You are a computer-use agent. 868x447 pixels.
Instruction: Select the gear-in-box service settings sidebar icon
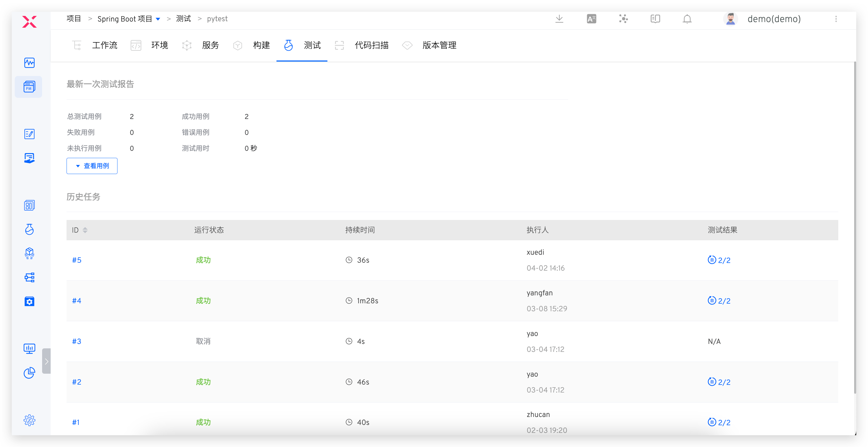tap(29, 302)
